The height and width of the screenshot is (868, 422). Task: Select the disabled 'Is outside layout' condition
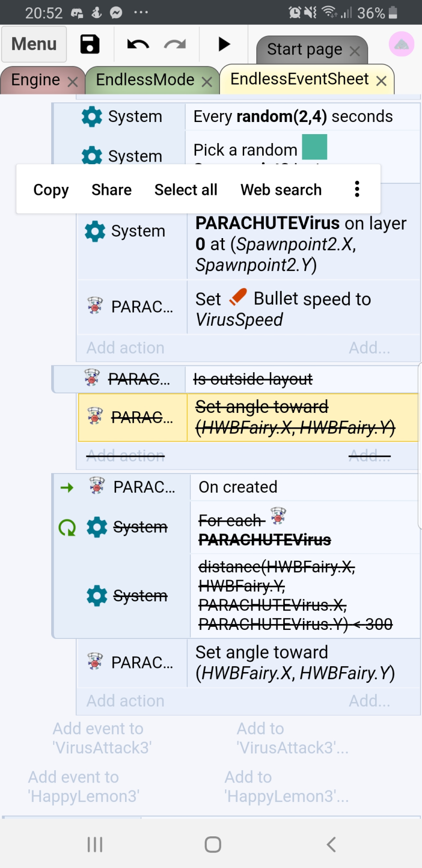pos(253,379)
